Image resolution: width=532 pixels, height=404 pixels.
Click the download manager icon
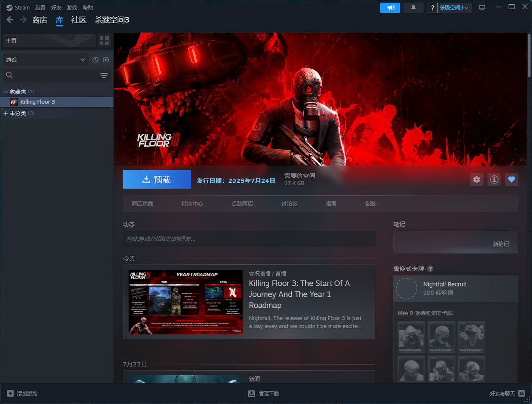(251, 393)
